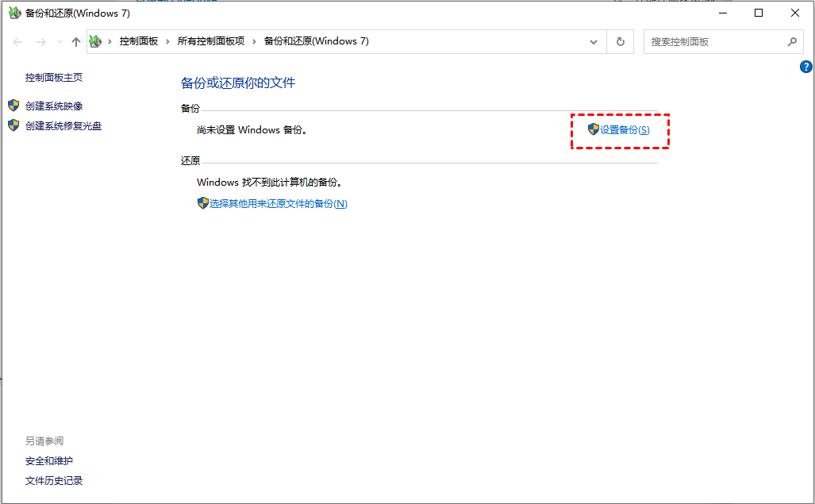
Task: Open 设置备份 to configure Windows backup
Action: pos(627,129)
